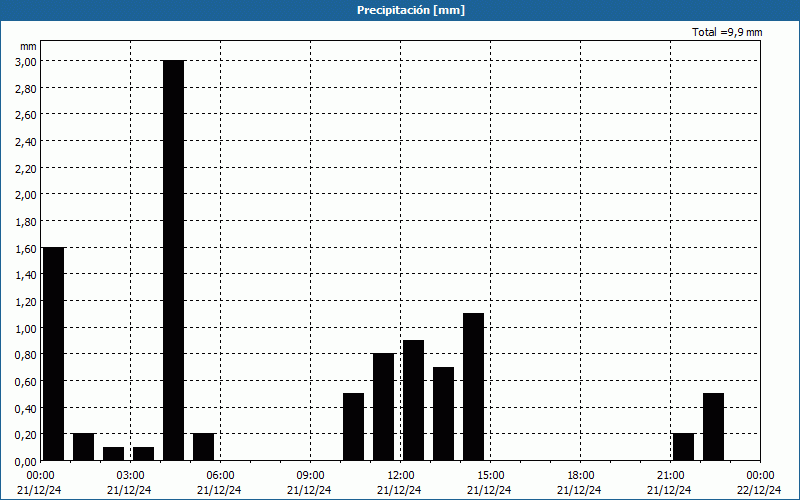Screen dimensions: 800x500
Task: Click the 09:00 x-axis time label
Action: [310, 476]
